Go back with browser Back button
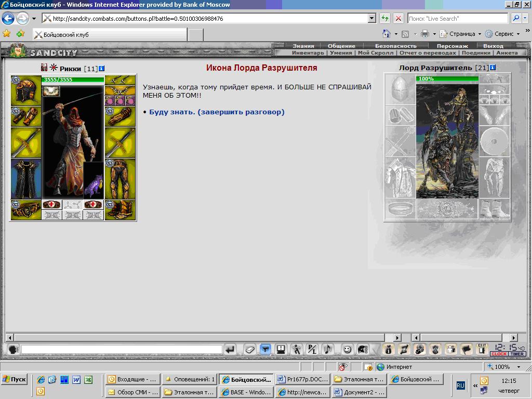532x399 pixels. coord(8,18)
